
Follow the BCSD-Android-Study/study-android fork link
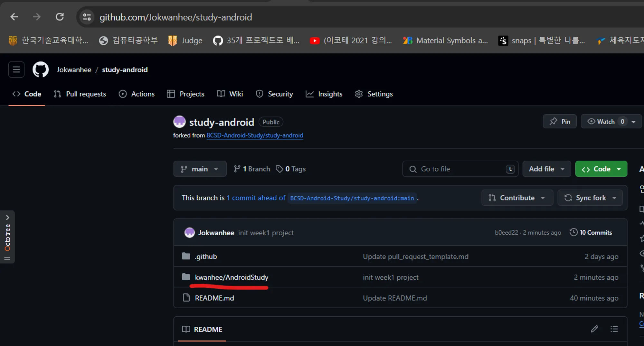[x=255, y=136]
